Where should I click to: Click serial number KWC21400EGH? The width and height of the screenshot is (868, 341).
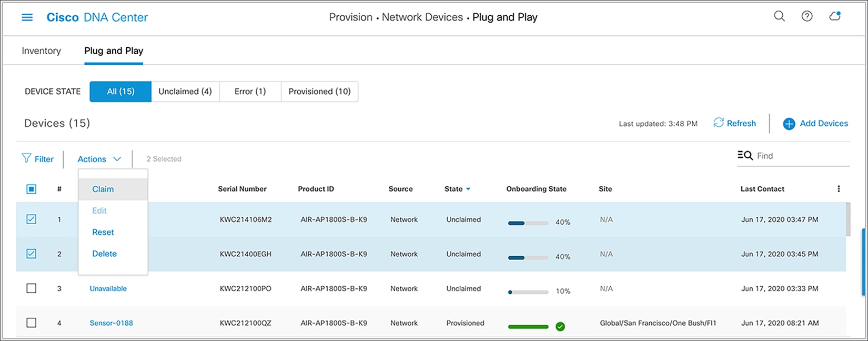click(x=246, y=254)
